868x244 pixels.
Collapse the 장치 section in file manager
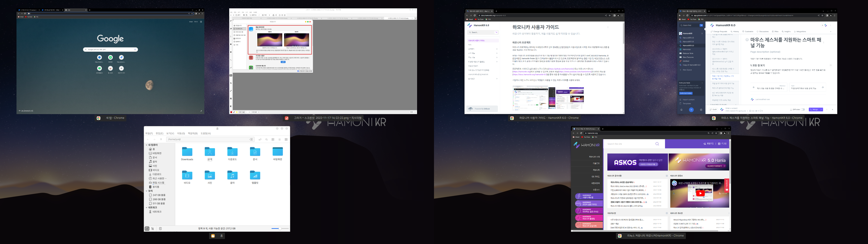point(146,191)
